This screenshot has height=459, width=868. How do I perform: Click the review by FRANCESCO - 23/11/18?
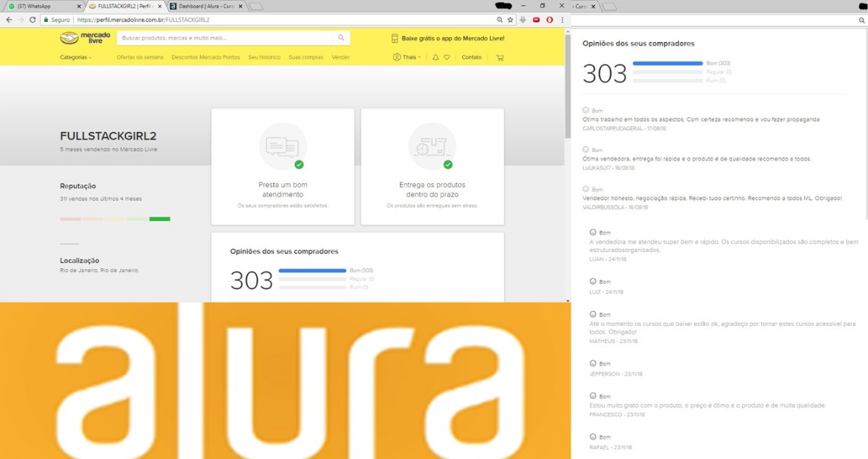click(x=708, y=405)
